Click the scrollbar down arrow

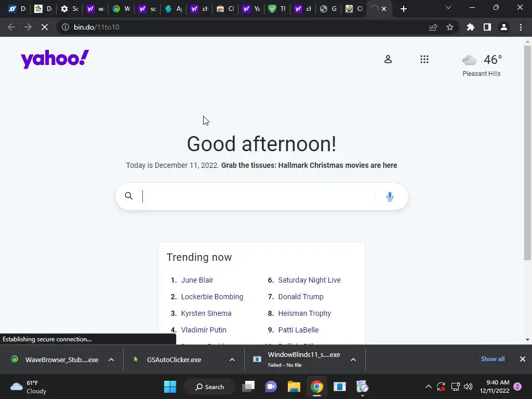click(527, 340)
